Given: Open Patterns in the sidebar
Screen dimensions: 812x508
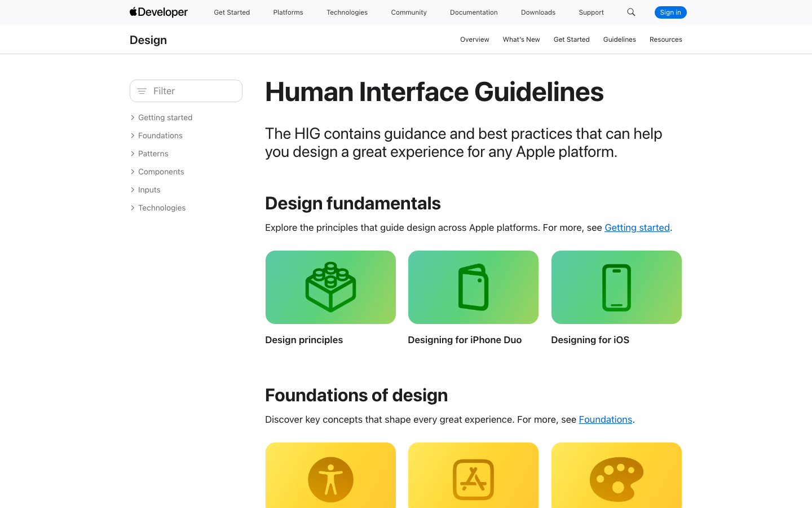Looking at the screenshot, I should pyautogui.click(x=153, y=154).
